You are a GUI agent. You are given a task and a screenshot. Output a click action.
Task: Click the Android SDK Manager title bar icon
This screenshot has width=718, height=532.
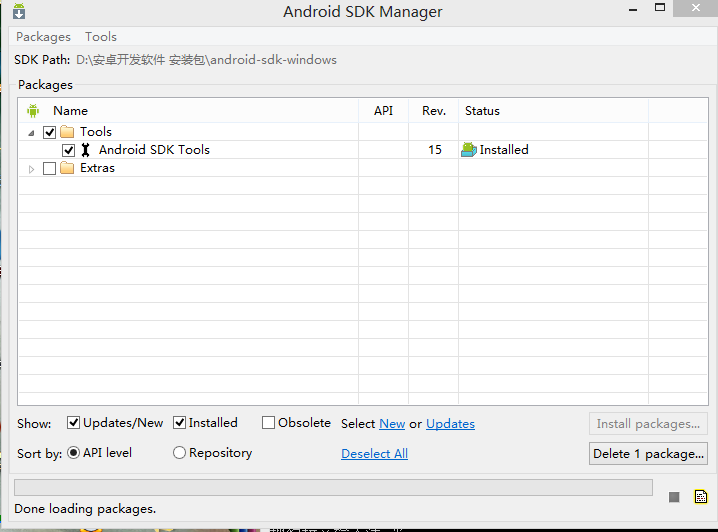click(x=19, y=11)
